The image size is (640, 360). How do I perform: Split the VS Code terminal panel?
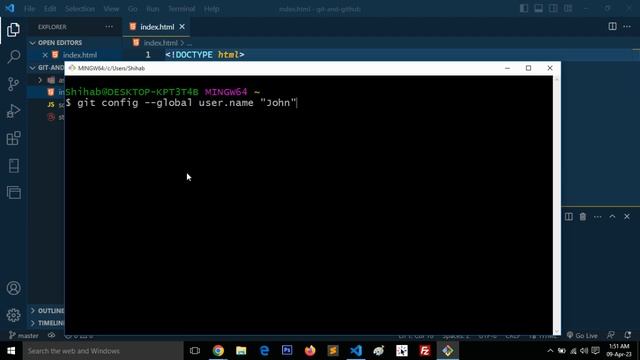click(x=569, y=217)
